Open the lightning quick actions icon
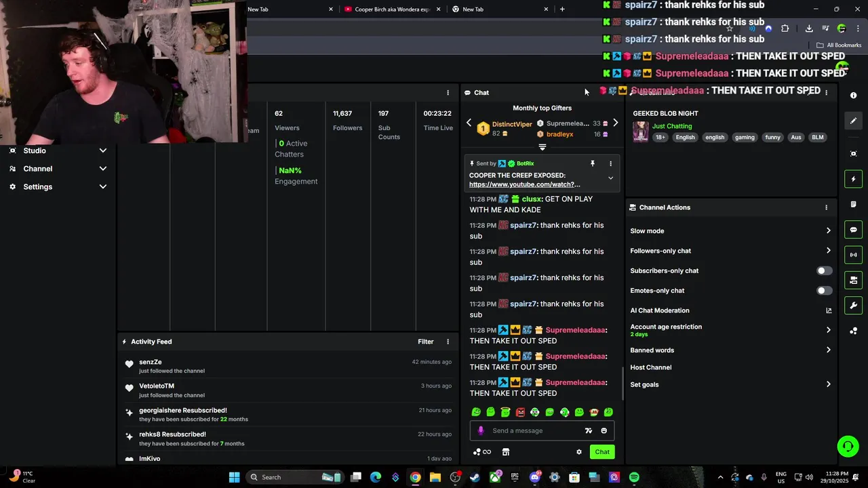Screen dimensions: 868x488 pyautogui.click(x=853, y=179)
